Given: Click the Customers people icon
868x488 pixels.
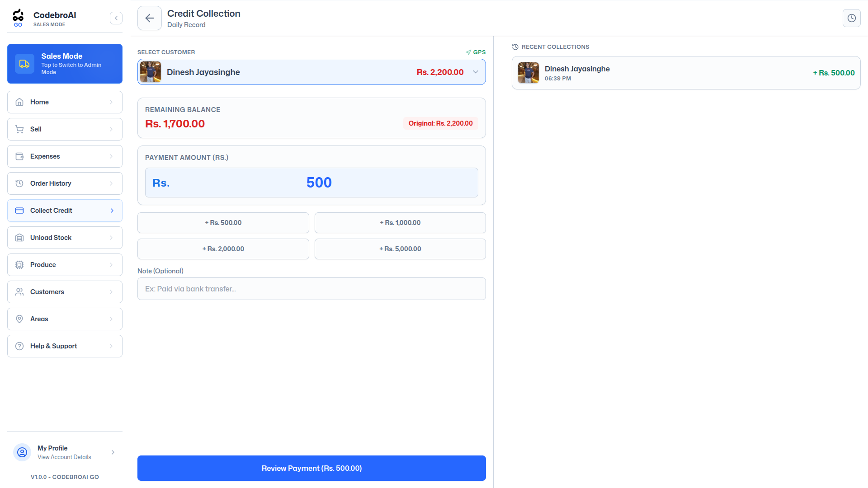Looking at the screenshot, I should (x=19, y=292).
